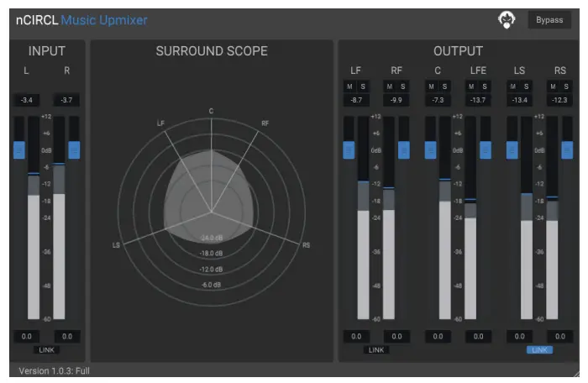Disable the active LS/RS LINK toggle
The width and height of the screenshot is (588, 383).
539,349
